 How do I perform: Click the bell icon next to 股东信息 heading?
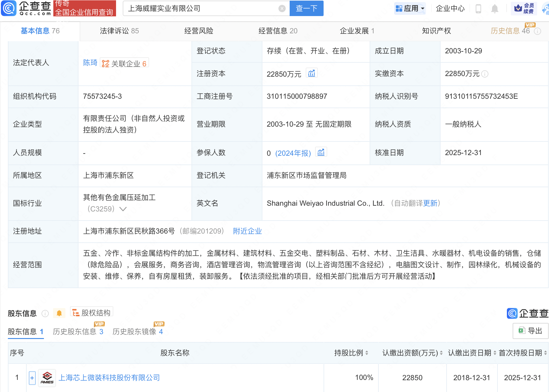point(59,313)
